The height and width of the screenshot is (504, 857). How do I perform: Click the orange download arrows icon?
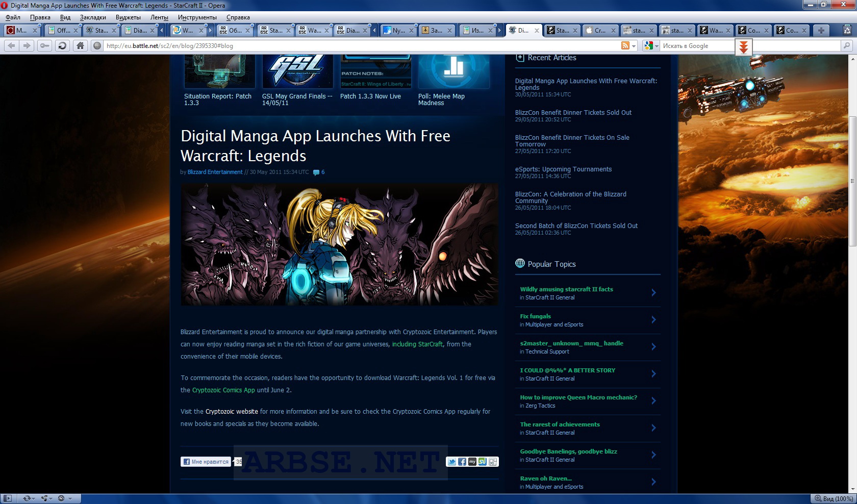pyautogui.click(x=744, y=47)
